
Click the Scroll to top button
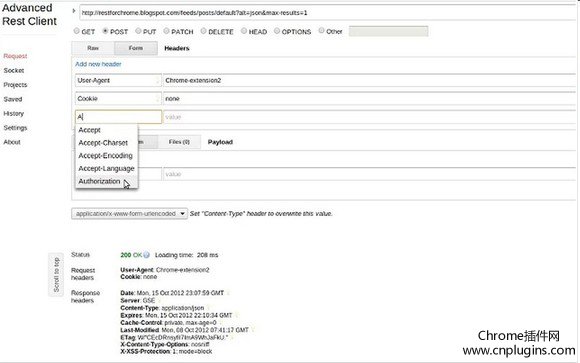pyautogui.click(x=56, y=275)
